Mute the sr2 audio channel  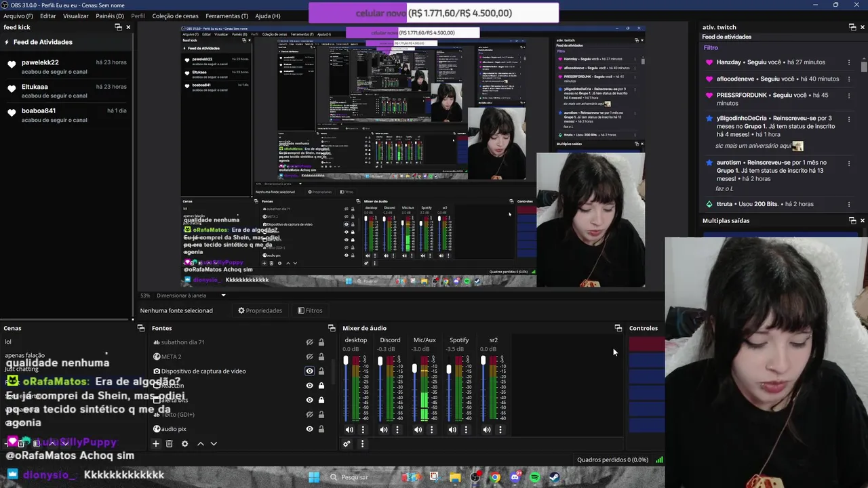tap(486, 429)
